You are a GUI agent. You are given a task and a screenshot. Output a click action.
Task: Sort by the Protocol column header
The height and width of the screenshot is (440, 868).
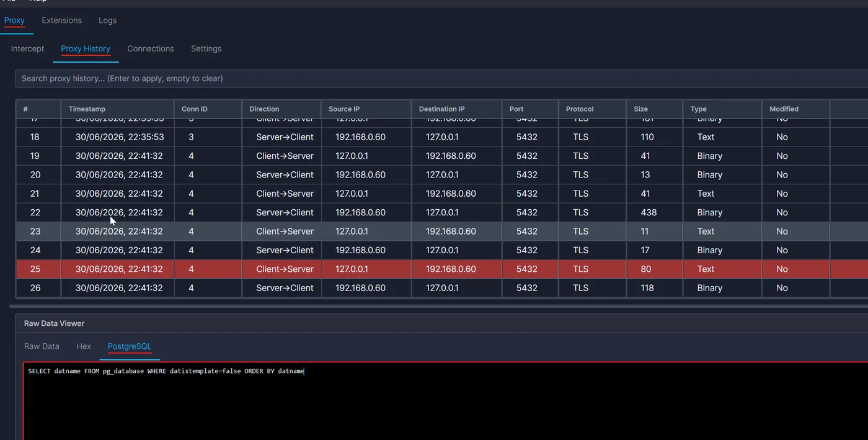[592, 109]
